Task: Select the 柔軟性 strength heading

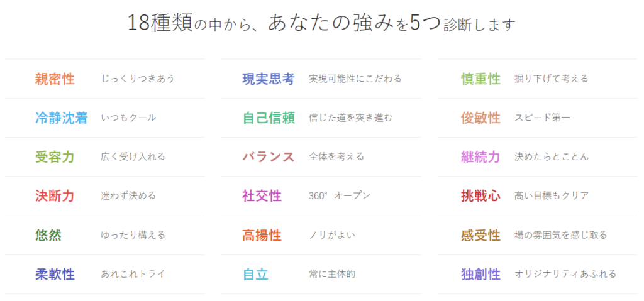Action: click(55, 275)
